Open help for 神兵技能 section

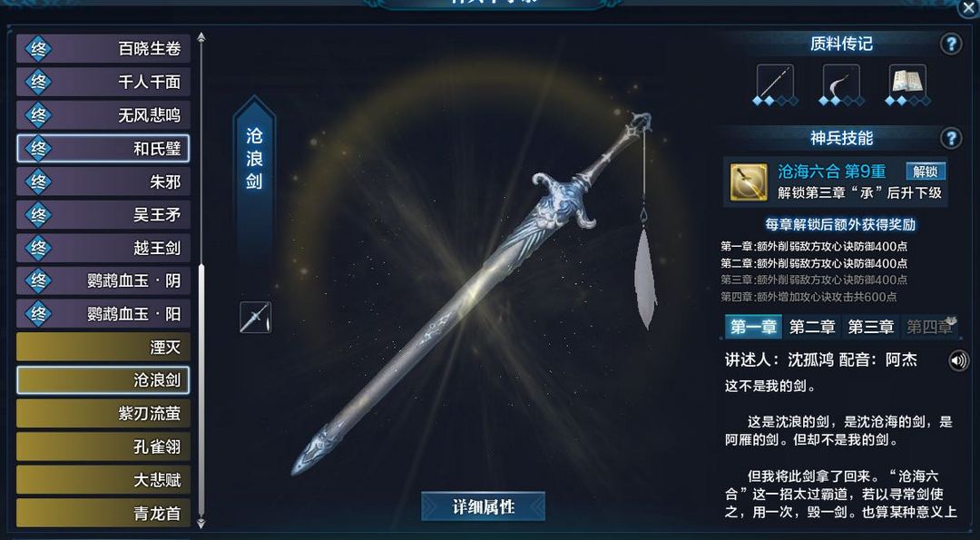point(951,138)
